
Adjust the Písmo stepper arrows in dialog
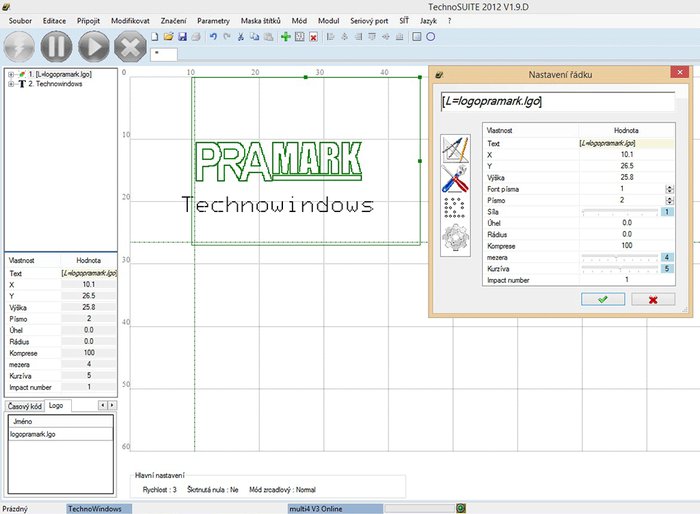coord(669,200)
